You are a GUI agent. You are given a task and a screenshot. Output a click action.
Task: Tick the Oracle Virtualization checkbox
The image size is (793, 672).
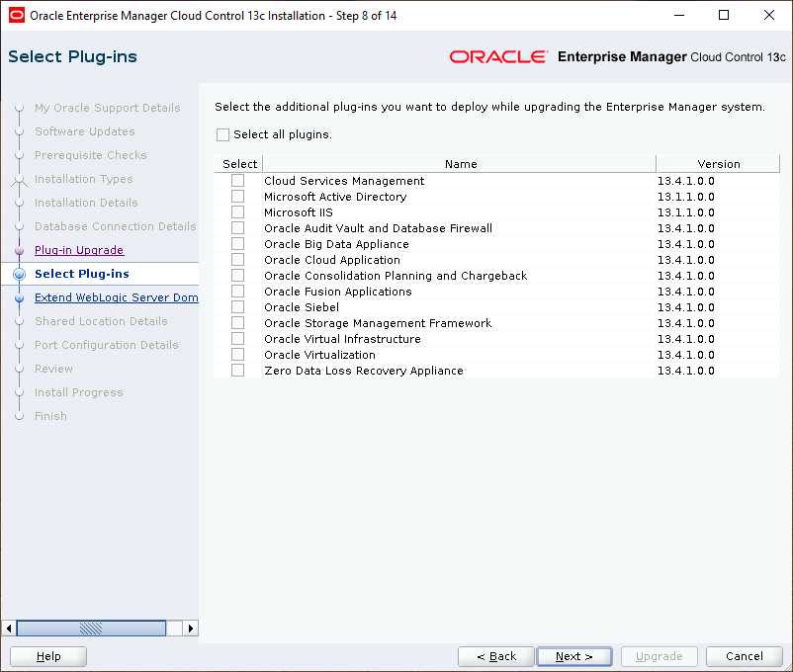tap(237, 355)
